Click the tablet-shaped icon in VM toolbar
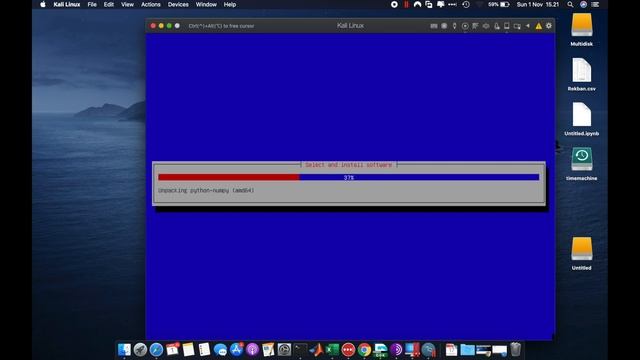 (x=507, y=26)
